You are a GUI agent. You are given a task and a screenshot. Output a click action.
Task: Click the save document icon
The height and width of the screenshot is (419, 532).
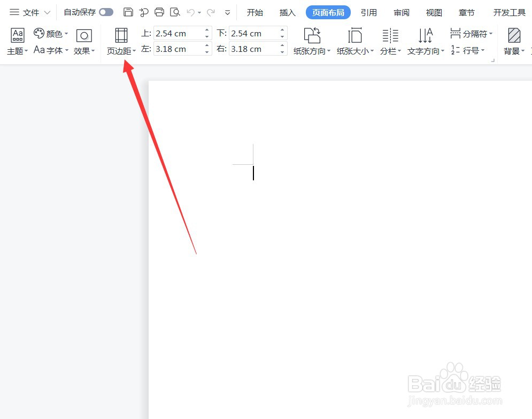(128, 12)
